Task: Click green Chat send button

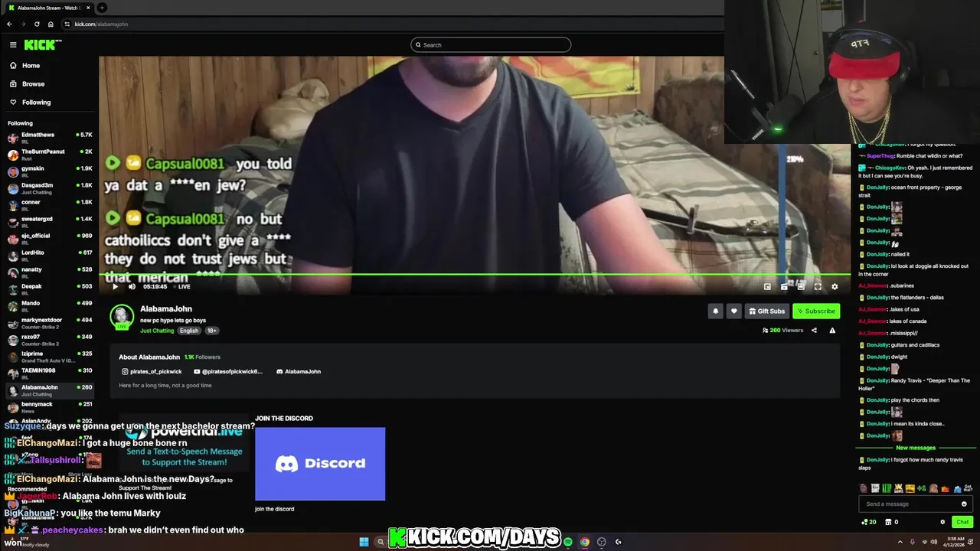Action: (962, 522)
